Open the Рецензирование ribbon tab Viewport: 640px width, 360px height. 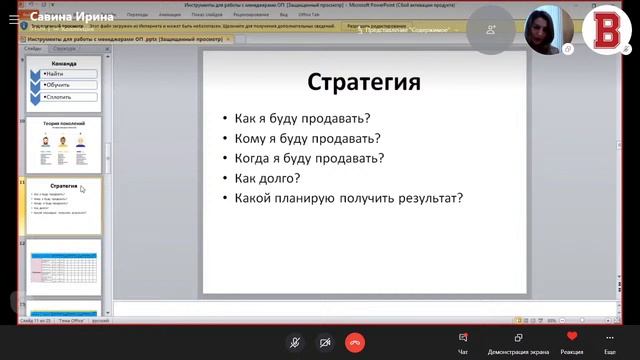(x=251, y=15)
